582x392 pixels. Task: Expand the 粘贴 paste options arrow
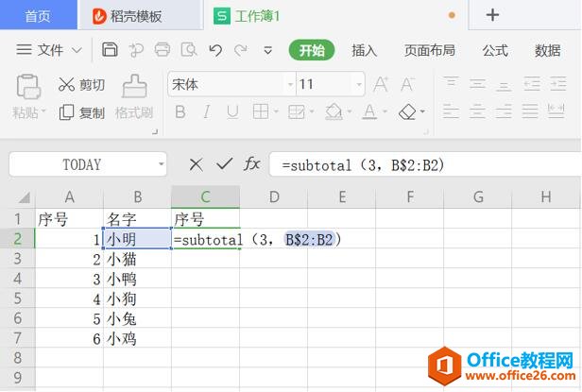point(43,111)
